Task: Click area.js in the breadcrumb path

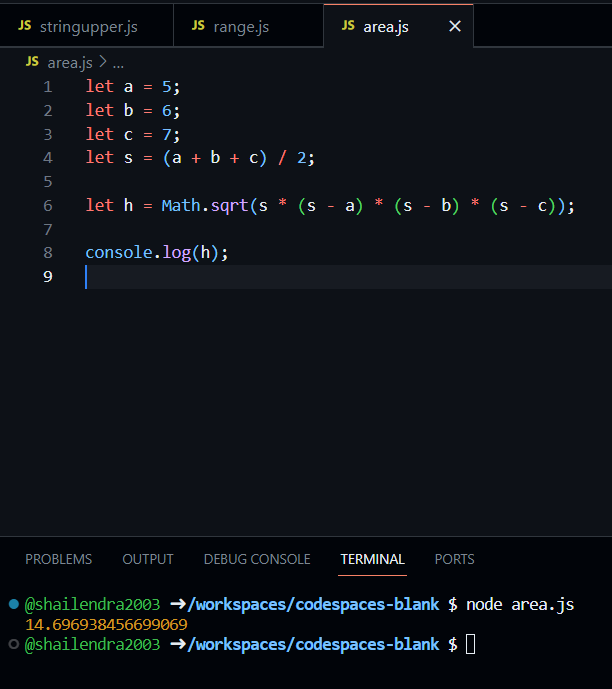Action: point(70,63)
